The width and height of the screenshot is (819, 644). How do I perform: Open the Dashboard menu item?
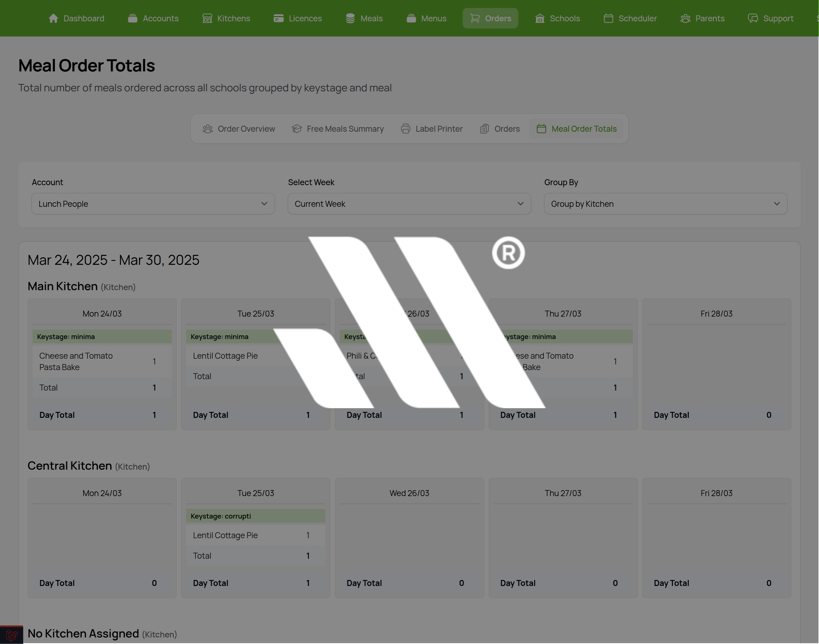(76, 18)
